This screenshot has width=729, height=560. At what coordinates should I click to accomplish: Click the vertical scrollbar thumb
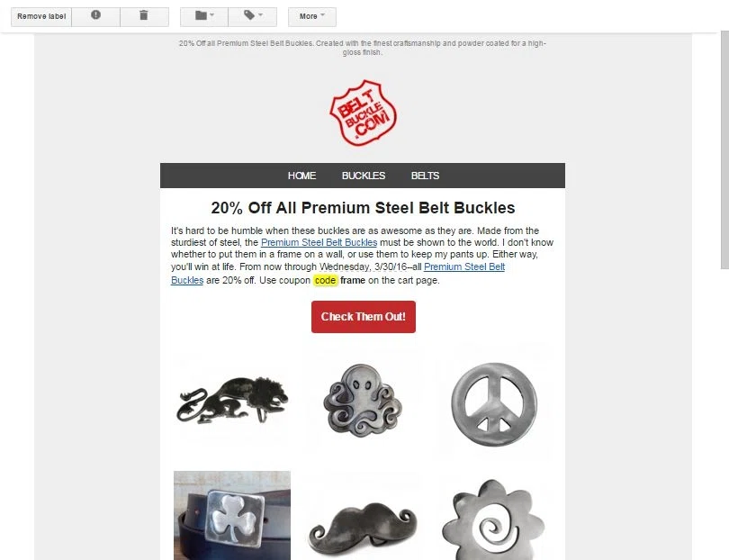[x=724, y=149]
